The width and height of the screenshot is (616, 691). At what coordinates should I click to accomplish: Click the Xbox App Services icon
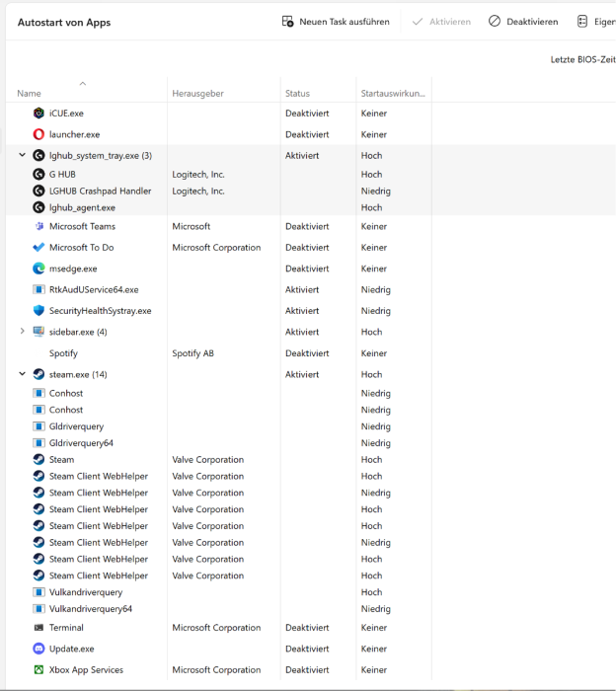38,670
